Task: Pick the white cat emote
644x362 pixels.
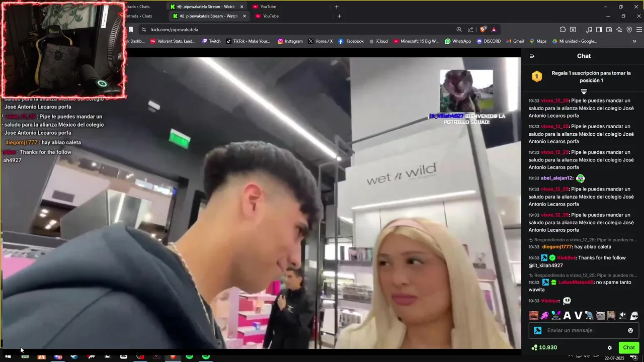Action: coord(601,316)
